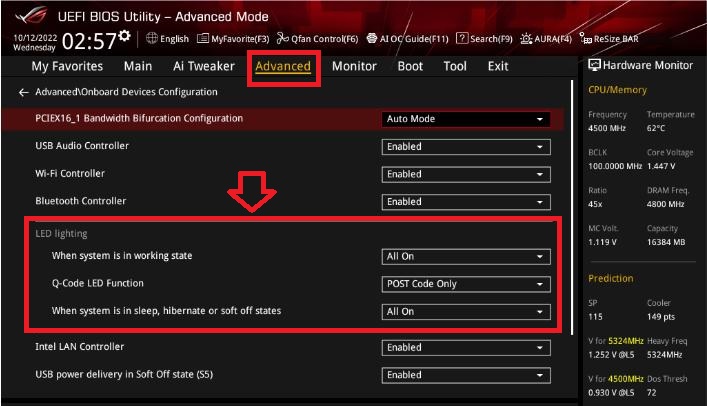Open the Search question-mark icon

click(x=462, y=38)
